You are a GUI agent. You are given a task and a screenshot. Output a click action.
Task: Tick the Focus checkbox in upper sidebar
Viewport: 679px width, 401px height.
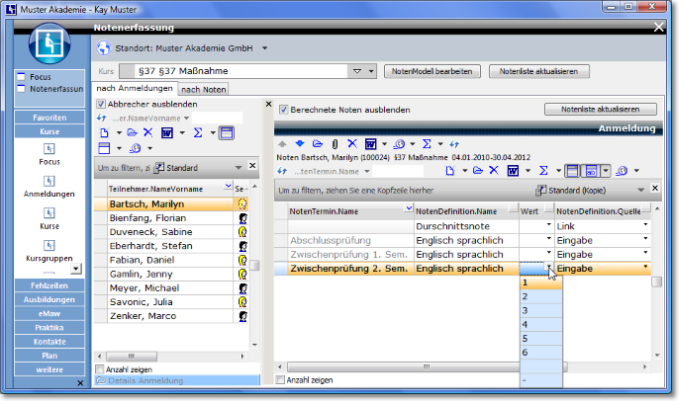21,77
